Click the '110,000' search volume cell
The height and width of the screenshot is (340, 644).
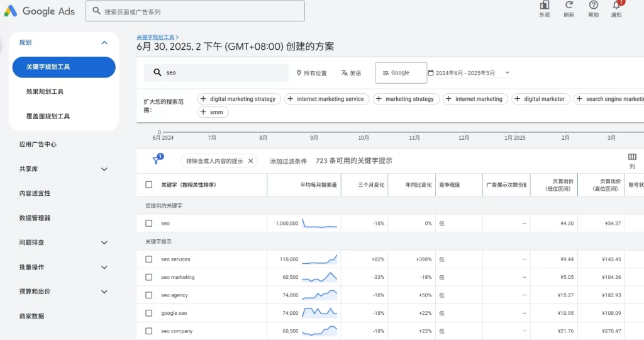pos(289,259)
